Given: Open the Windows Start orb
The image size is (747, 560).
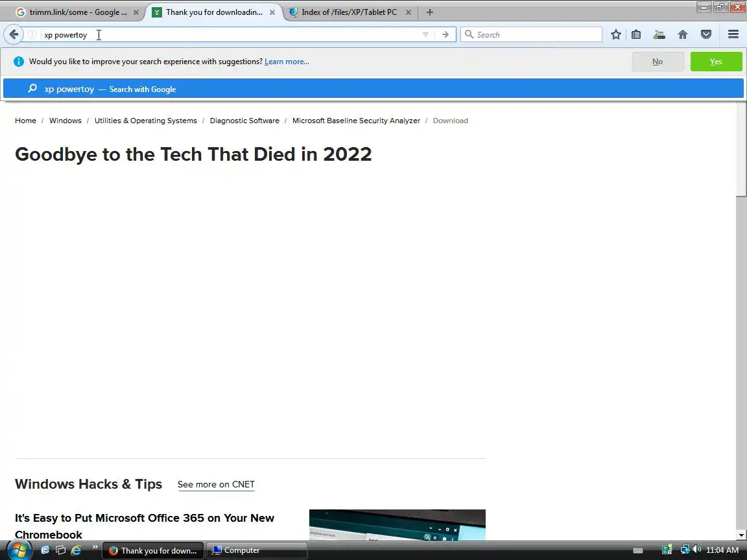Looking at the screenshot, I should click(x=19, y=550).
